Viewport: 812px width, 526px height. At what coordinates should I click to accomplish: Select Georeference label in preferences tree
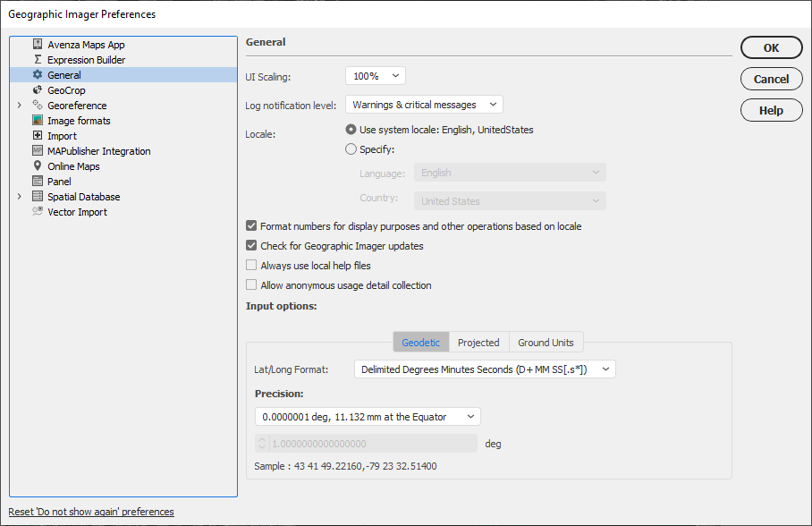coord(77,106)
